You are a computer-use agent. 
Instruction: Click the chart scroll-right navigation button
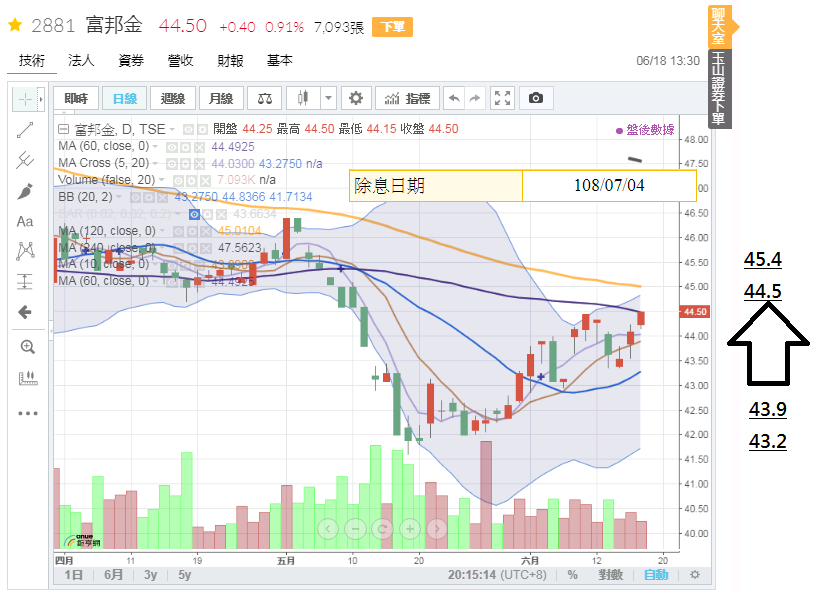[437, 529]
